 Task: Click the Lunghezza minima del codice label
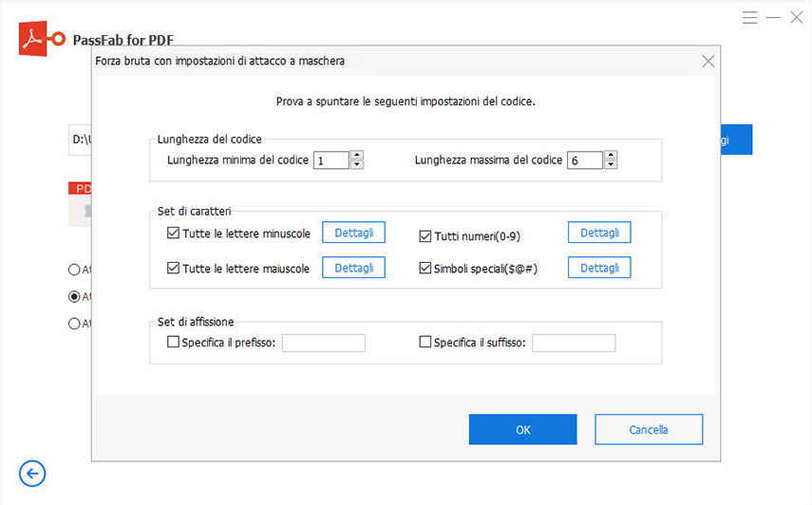237,160
